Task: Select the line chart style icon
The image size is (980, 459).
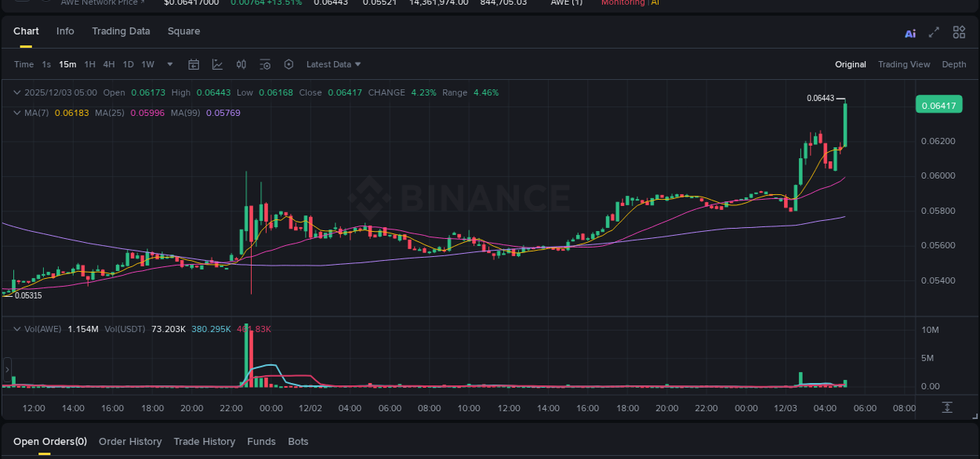Action: point(217,64)
